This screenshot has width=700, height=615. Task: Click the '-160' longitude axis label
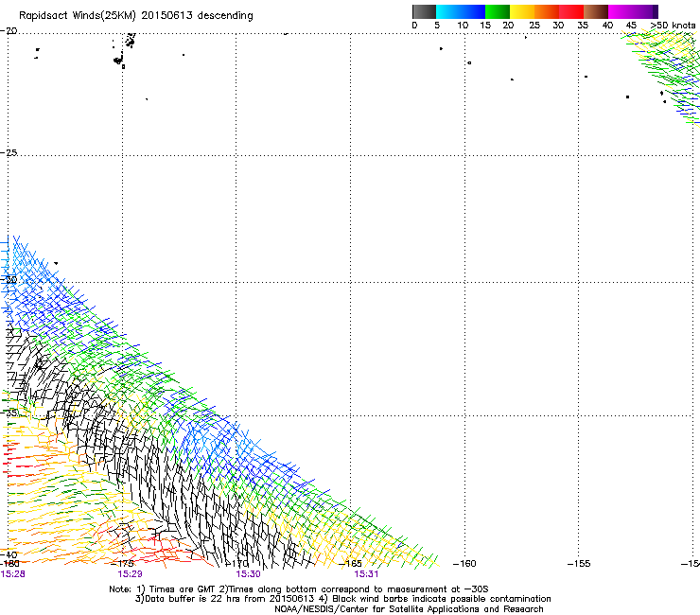click(464, 564)
